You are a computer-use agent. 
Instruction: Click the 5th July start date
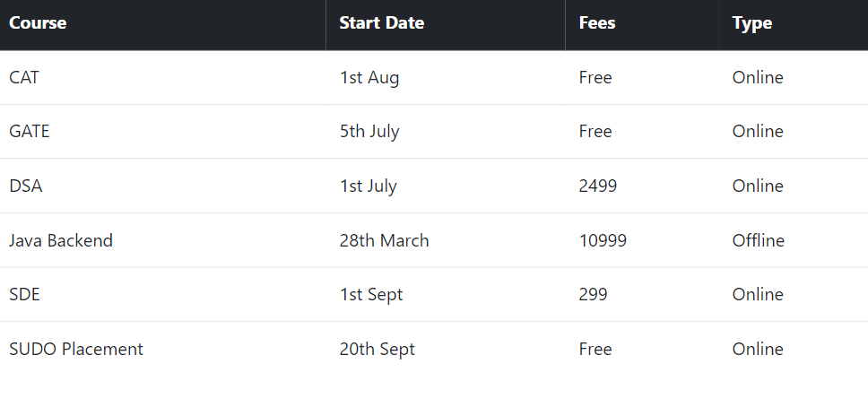pos(369,132)
